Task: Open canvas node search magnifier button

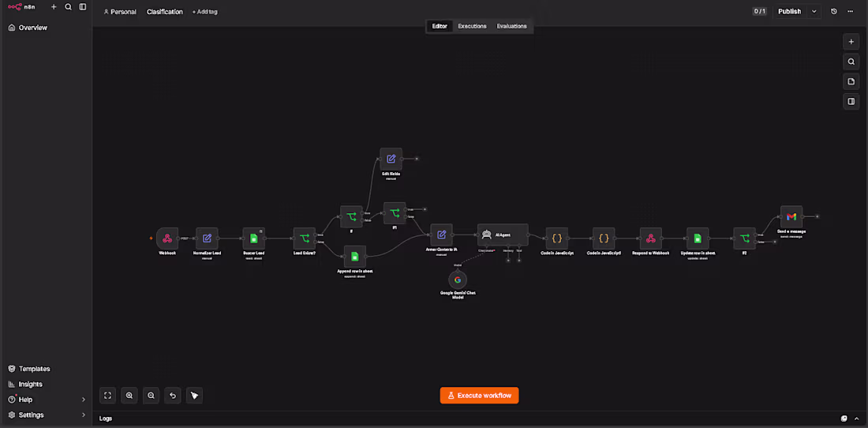Action: tap(851, 62)
